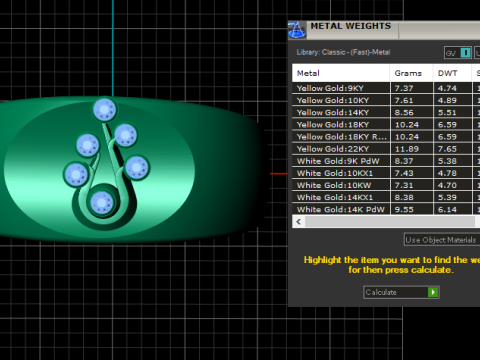Click left arrow of horizontal scrollbar
Image resolution: width=480 pixels, height=360 pixels.
click(299, 222)
